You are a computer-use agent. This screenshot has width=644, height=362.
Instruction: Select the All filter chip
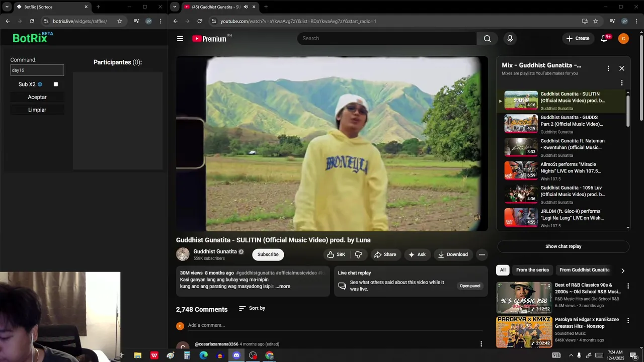tap(503, 270)
